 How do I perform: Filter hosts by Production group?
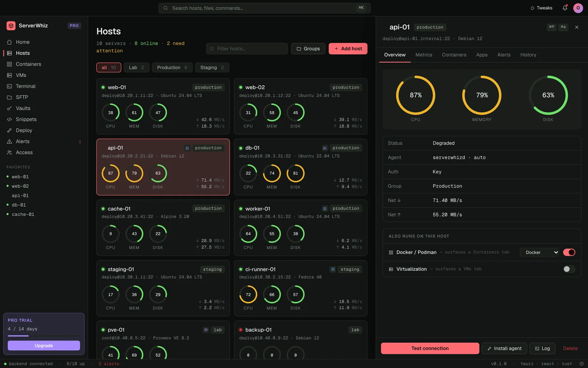(172, 67)
